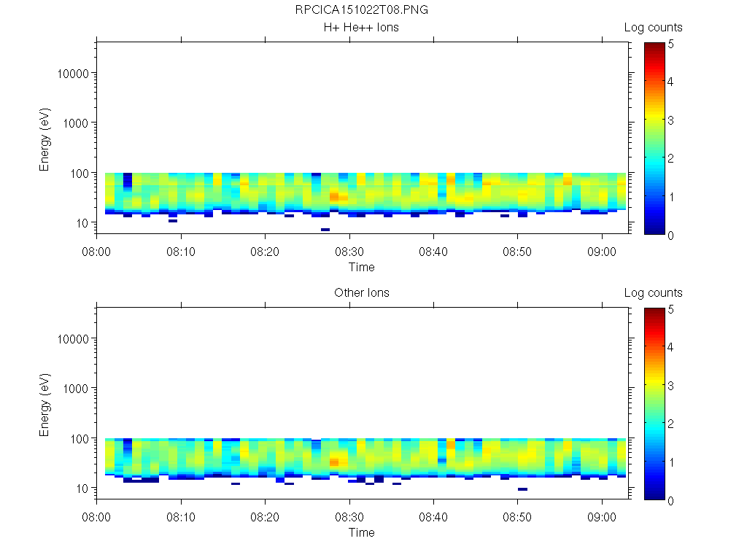Viewport: 747px width, 560px height.
Task: Click the top plot's Time axis label
Action: (x=362, y=267)
